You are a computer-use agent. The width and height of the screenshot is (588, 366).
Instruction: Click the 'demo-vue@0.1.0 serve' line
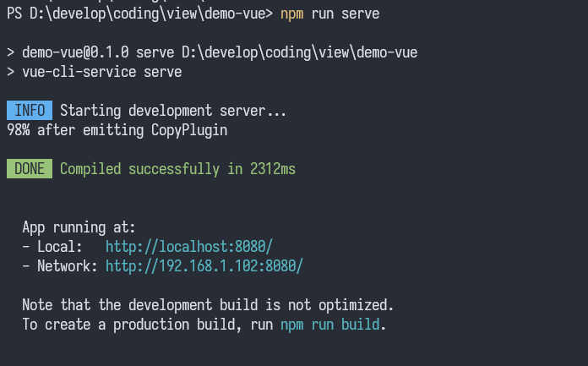point(212,52)
